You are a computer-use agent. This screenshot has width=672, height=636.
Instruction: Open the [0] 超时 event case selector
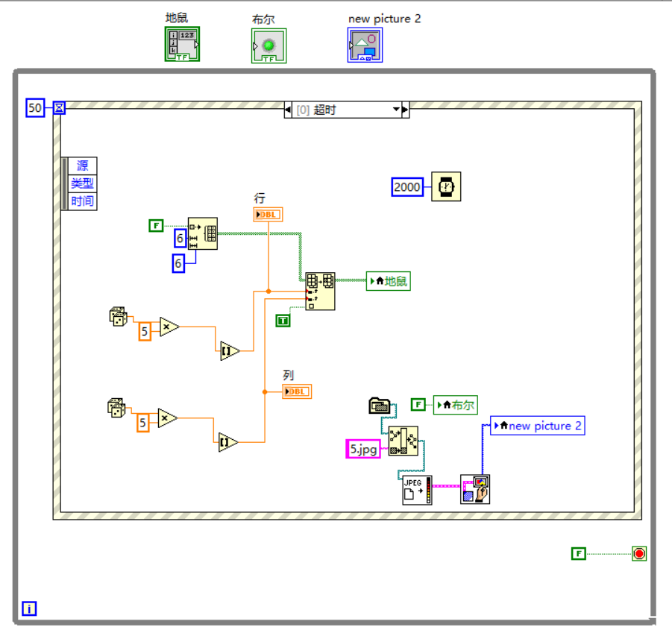click(345, 109)
